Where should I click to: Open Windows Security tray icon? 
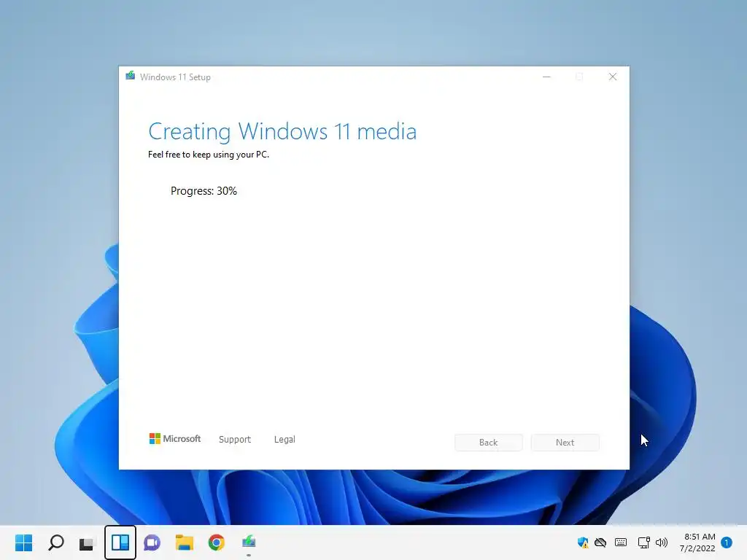[583, 542]
